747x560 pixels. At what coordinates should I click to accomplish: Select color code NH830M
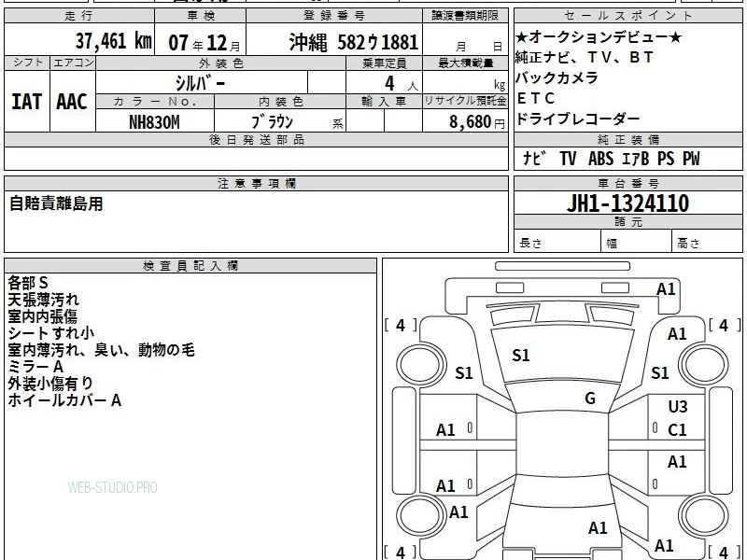point(154,122)
